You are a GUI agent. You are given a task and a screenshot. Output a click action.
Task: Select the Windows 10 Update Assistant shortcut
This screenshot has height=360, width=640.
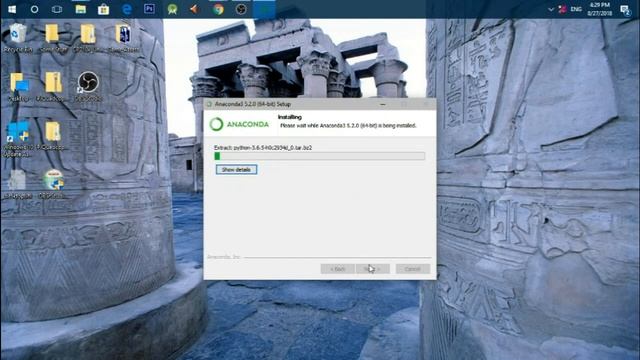click(x=18, y=139)
